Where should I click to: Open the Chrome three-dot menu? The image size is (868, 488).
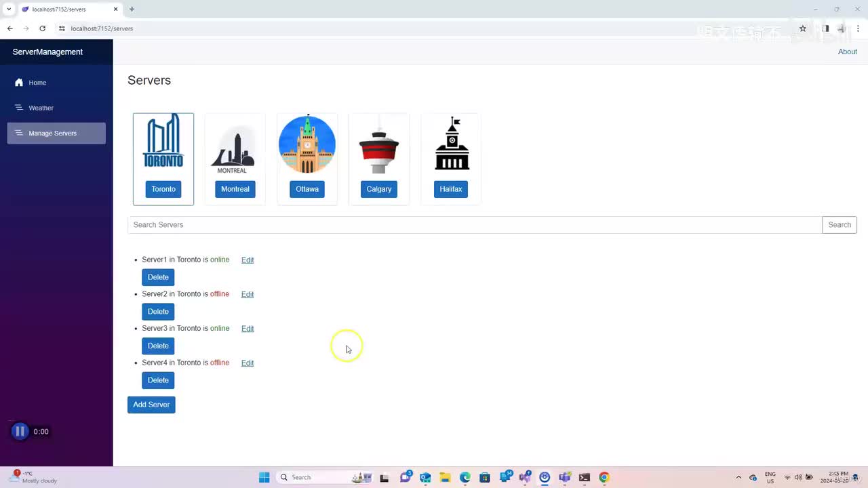click(858, 28)
